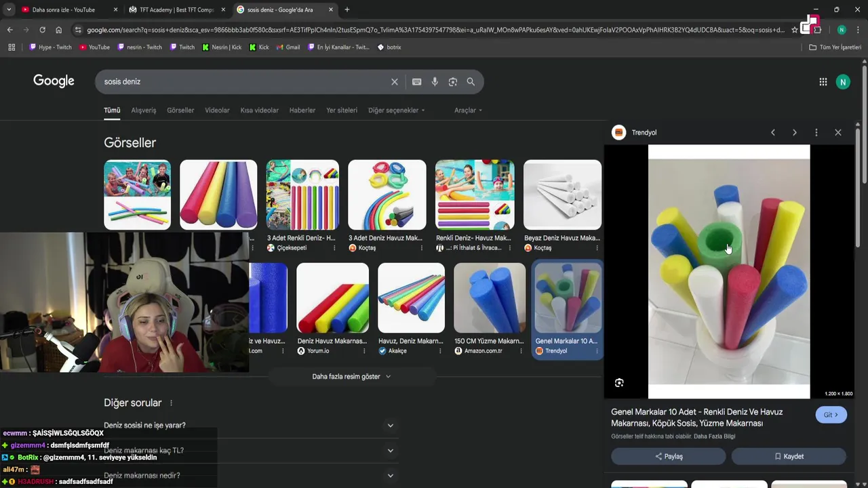Bookmark this page with star icon
The height and width of the screenshot is (488, 868).
click(794, 30)
